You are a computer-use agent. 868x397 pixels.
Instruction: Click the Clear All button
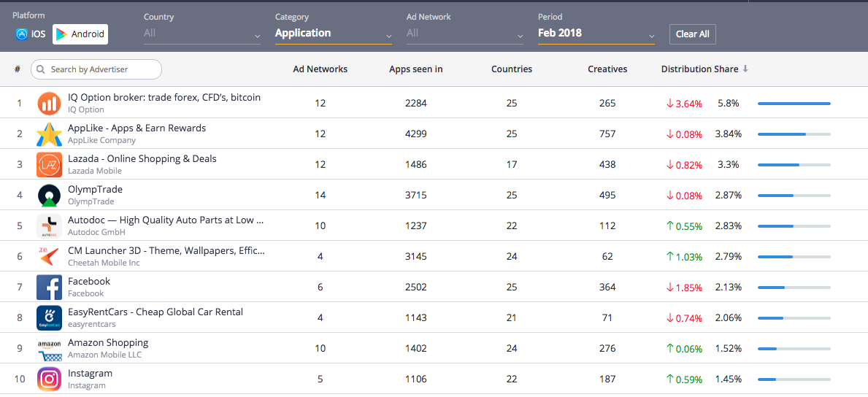[693, 34]
